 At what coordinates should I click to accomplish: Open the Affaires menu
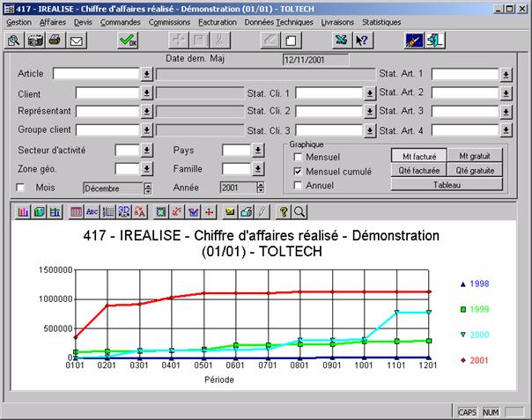[x=53, y=22]
